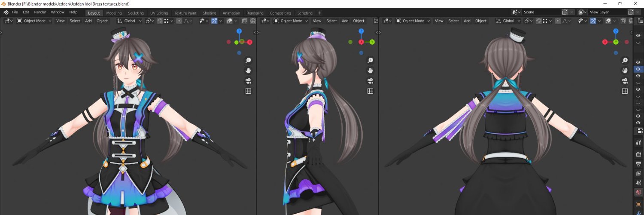The height and width of the screenshot is (215, 644).
Task: Toggle overlays in left viewport
Action: (229, 21)
